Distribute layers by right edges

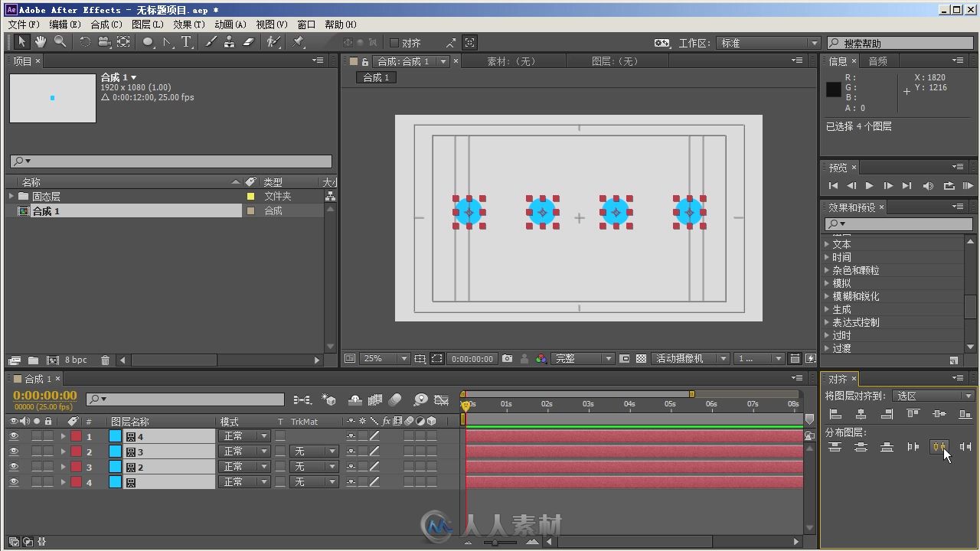(965, 447)
